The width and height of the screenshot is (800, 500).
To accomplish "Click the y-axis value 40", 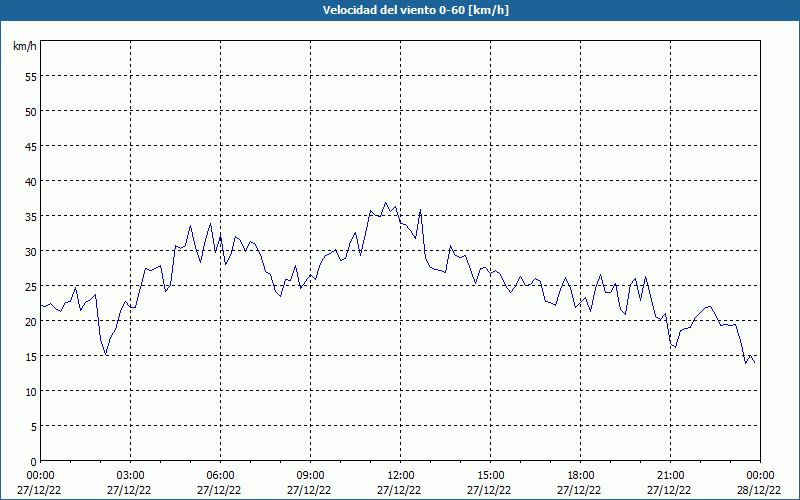I will [x=31, y=182].
